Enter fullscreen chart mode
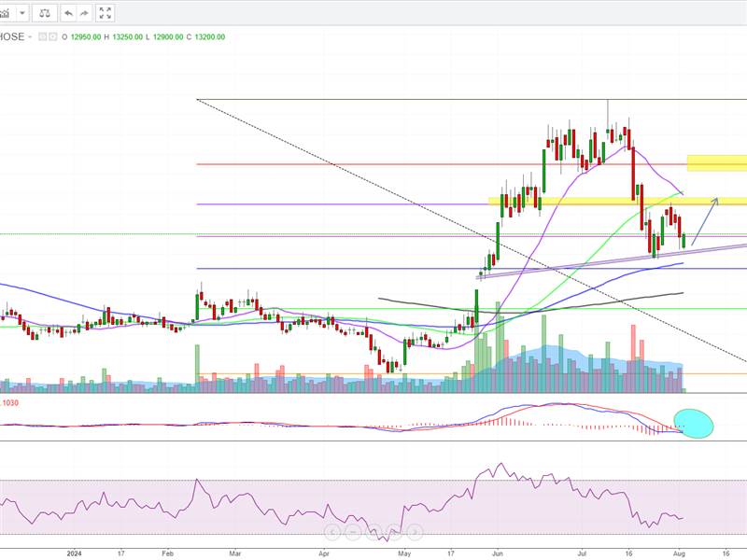747x560 pixels. click(x=105, y=13)
